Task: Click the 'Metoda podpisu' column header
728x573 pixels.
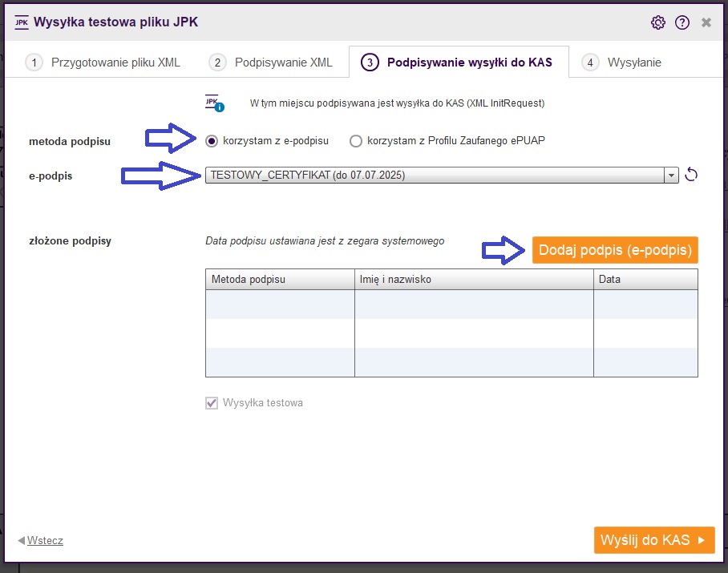Action: (x=280, y=280)
